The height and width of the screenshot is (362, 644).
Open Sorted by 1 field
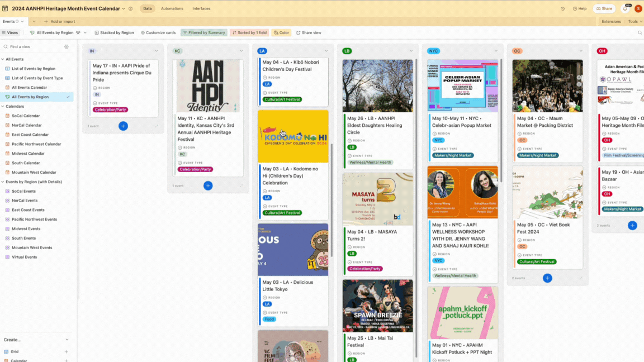pos(249,33)
